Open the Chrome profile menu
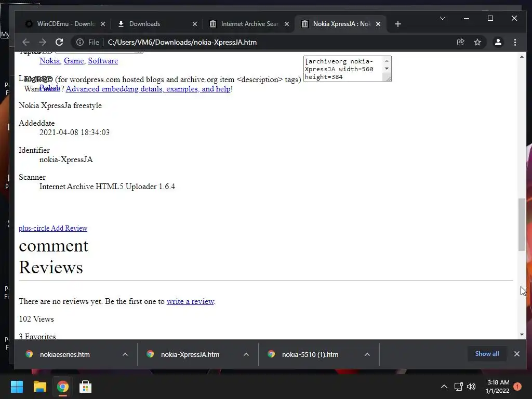532x399 pixels. pos(498,42)
